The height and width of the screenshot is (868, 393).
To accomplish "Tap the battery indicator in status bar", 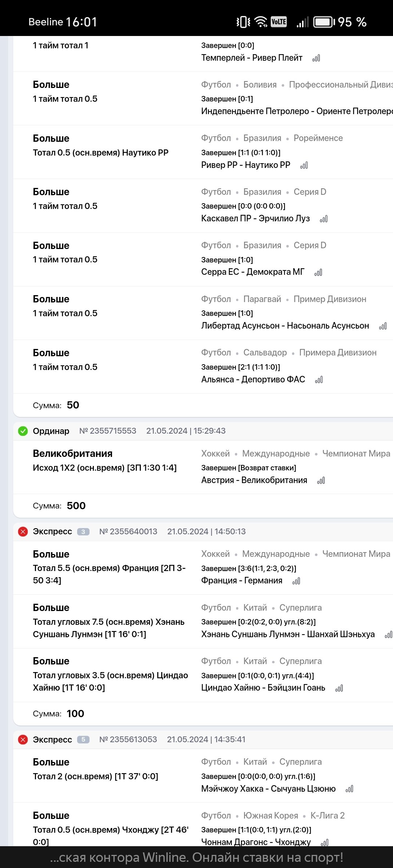I will pyautogui.click(x=324, y=22).
